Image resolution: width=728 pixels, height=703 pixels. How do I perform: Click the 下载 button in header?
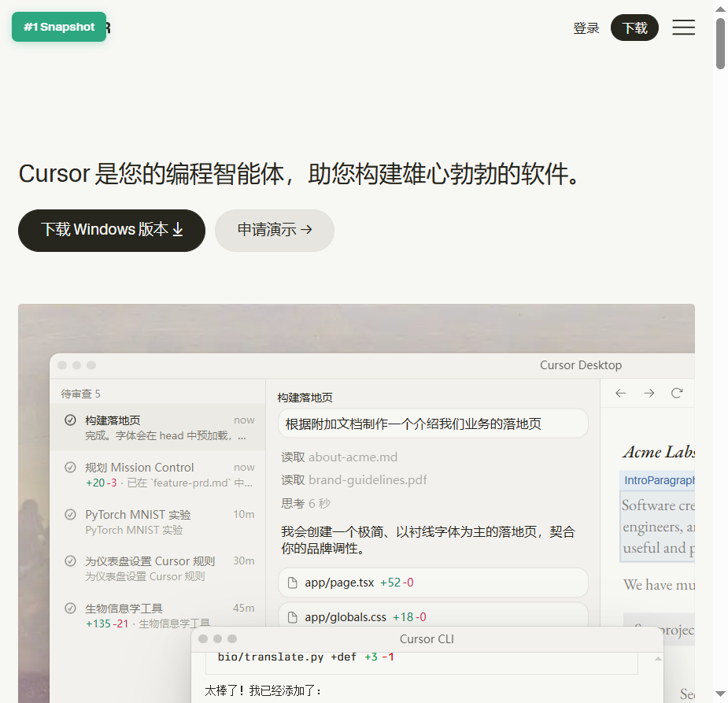click(634, 28)
